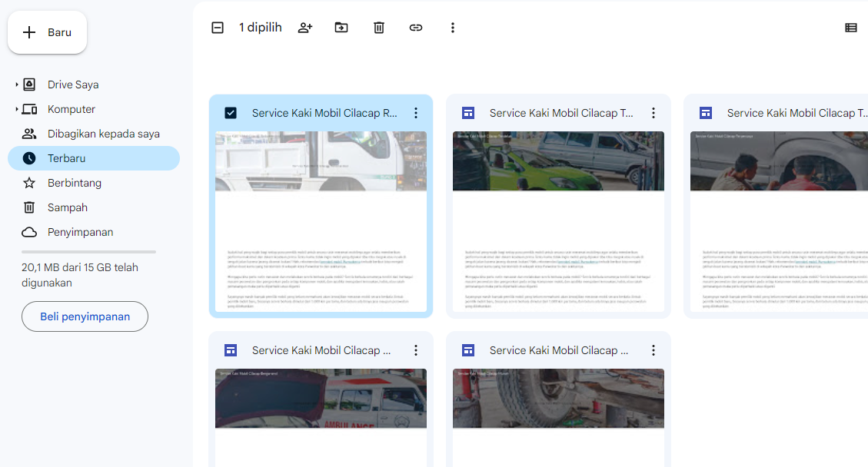Image resolution: width=868 pixels, height=467 pixels.
Task: Click the storage usage progress bar
Action: click(x=88, y=252)
